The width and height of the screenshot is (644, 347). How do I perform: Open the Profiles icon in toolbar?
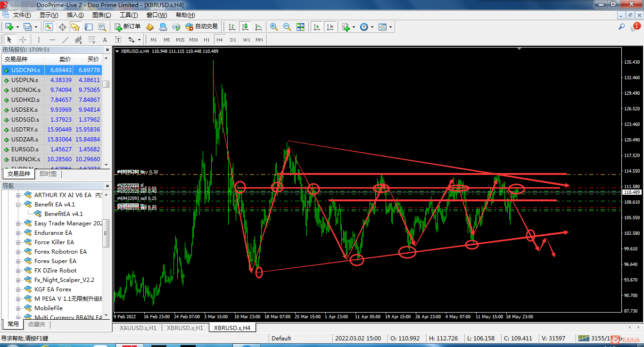27,27
